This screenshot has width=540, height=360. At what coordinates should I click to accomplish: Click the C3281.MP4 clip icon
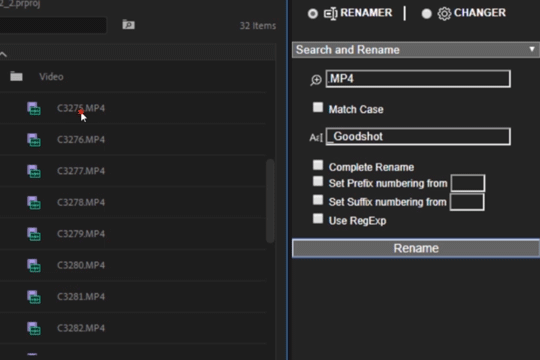(34, 297)
